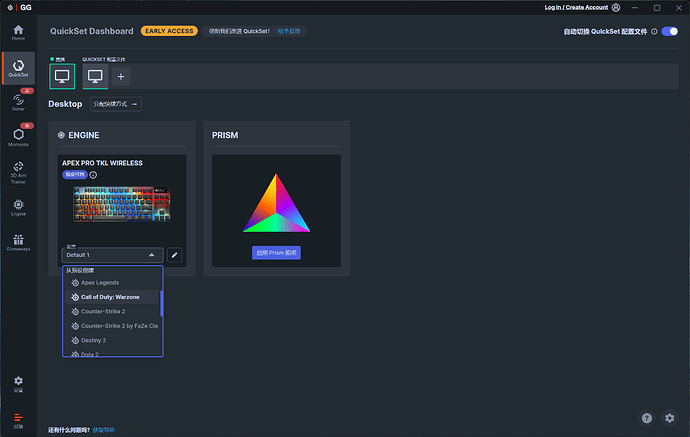Click the preset list scrollbar
Image resolution: width=690 pixels, height=437 pixels.
(161, 303)
